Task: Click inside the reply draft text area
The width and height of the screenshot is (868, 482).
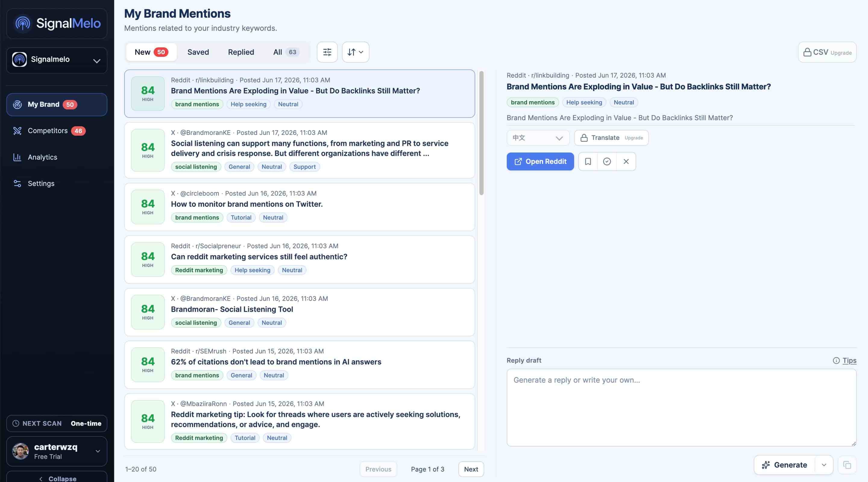Action: click(681, 408)
